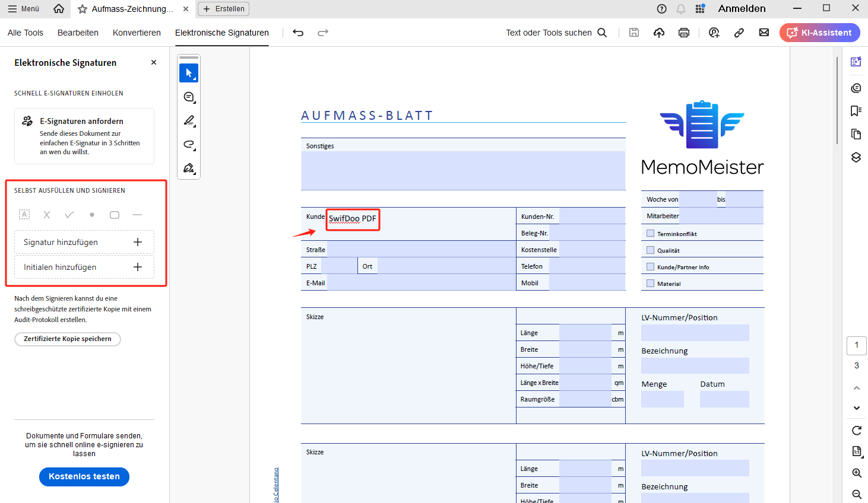Open the Alle Tools tab
This screenshot has width=868, height=503.
click(x=26, y=33)
